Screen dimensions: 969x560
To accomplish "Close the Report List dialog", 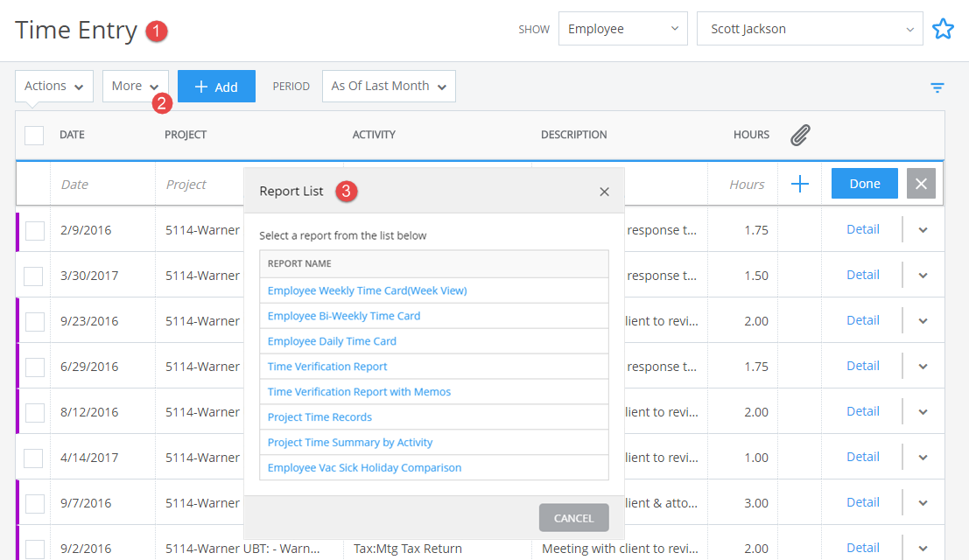I will click(x=604, y=192).
